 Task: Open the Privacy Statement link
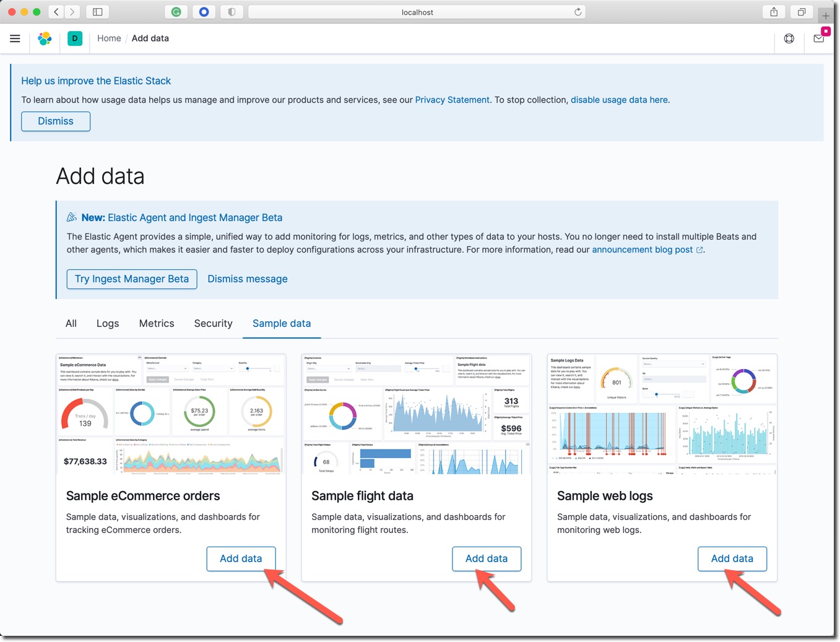452,100
